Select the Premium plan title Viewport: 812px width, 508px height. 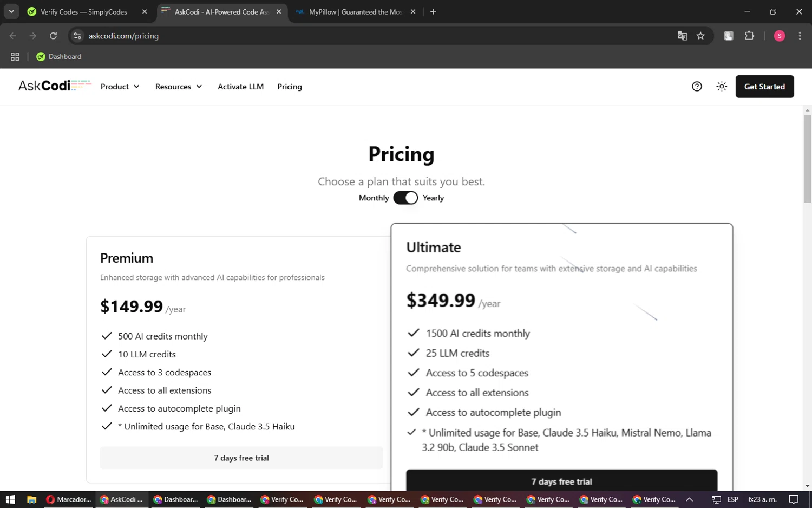(127, 258)
